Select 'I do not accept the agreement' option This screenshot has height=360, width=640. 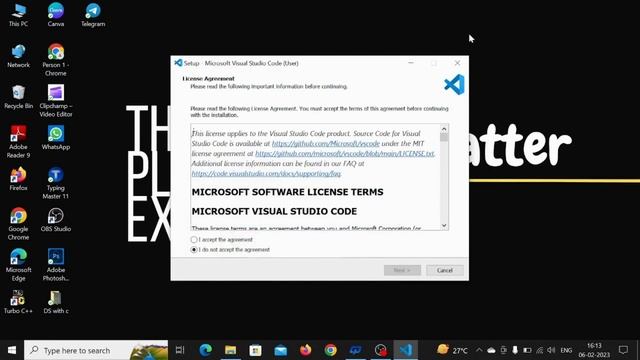[x=194, y=249]
